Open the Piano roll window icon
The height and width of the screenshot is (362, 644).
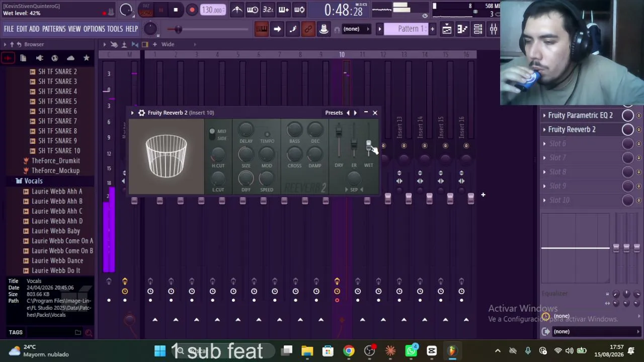[x=462, y=29]
